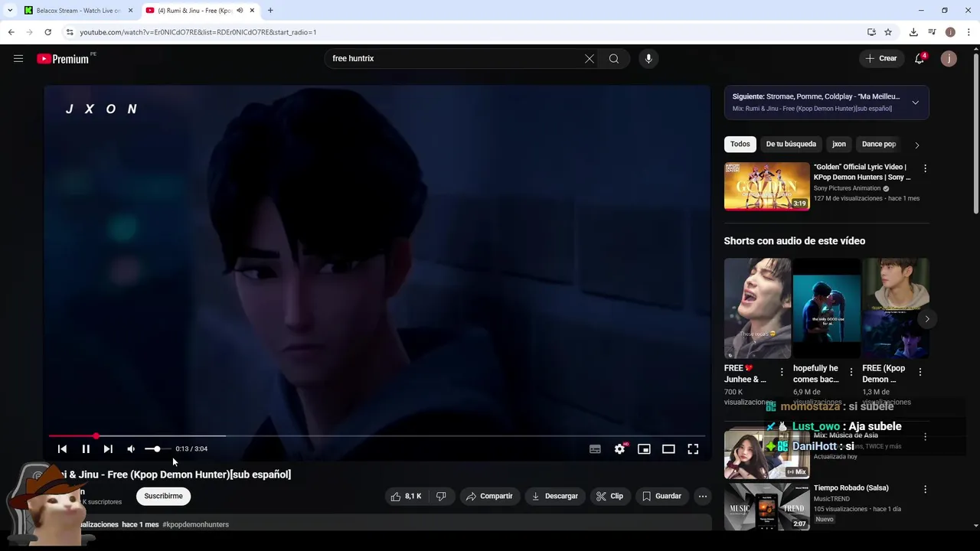This screenshot has width=980, height=551.
Task: Open browser downloads
Action: [x=913, y=32]
